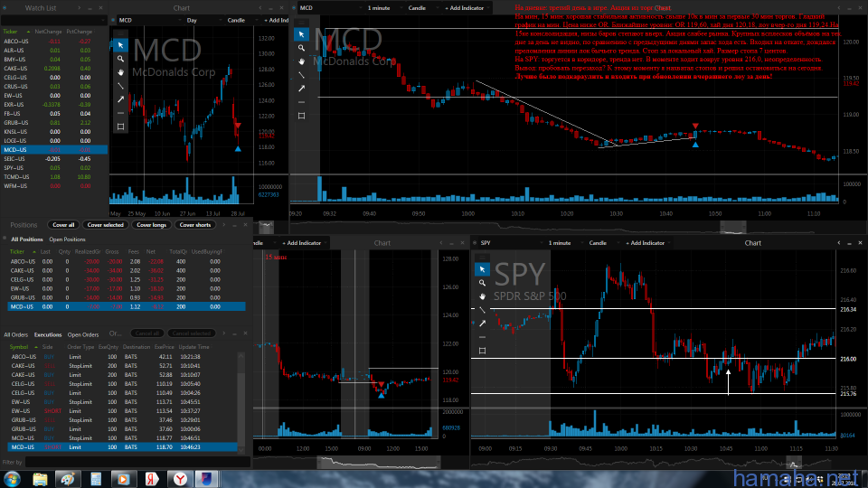Open the Paint app in taskbar

coord(68,479)
